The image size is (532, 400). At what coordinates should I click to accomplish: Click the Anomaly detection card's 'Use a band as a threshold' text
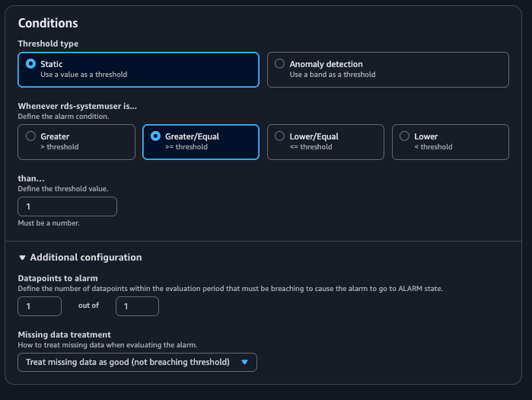[333, 75]
